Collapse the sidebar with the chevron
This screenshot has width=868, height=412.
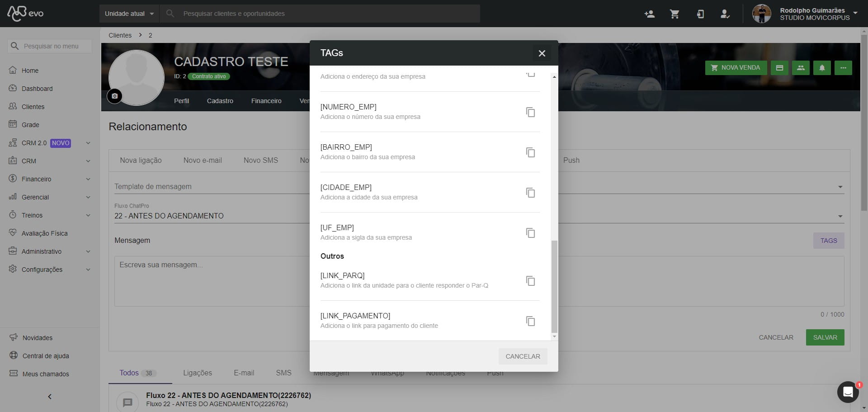pyautogui.click(x=50, y=397)
